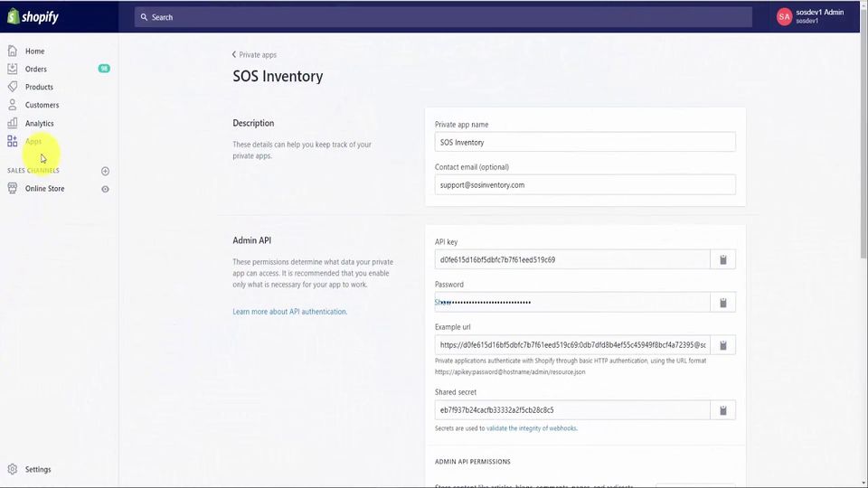Select the Password field

point(572,303)
